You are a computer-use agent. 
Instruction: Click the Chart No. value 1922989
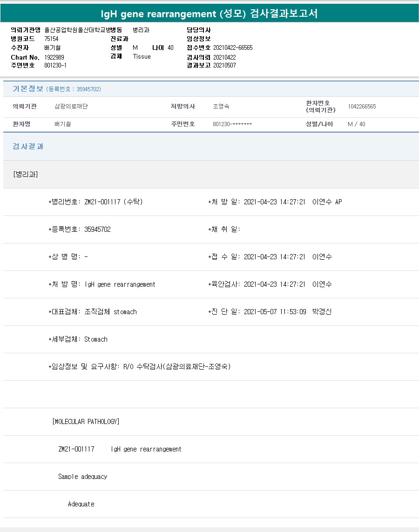54,57
